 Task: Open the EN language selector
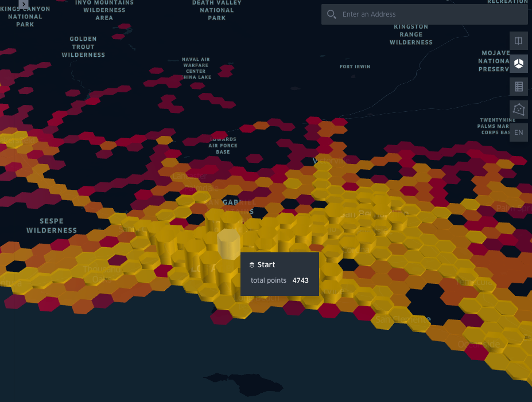click(518, 132)
